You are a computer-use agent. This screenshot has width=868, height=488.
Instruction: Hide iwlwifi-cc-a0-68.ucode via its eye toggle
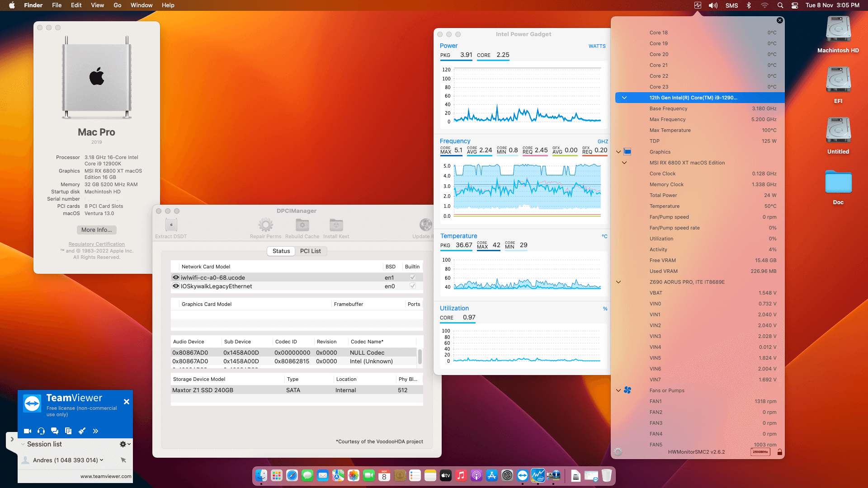point(176,277)
